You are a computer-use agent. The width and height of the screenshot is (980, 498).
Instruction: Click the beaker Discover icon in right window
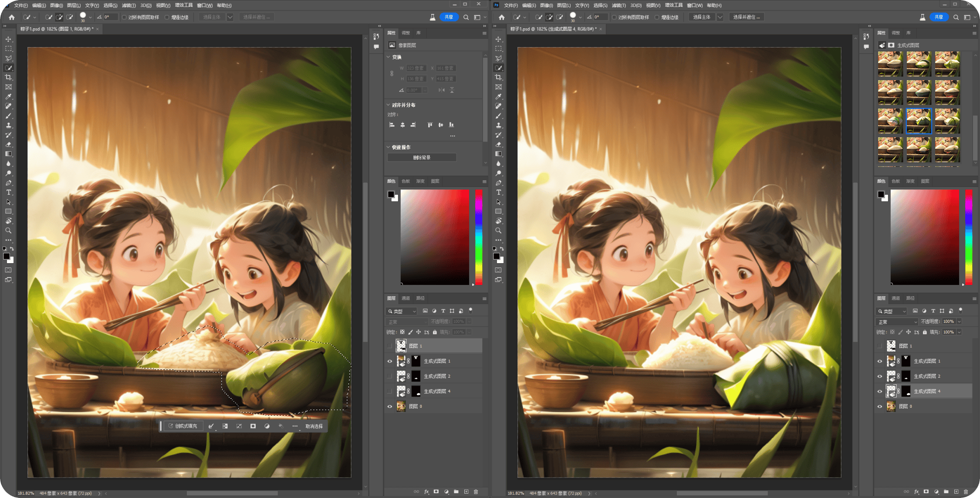click(922, 17)
